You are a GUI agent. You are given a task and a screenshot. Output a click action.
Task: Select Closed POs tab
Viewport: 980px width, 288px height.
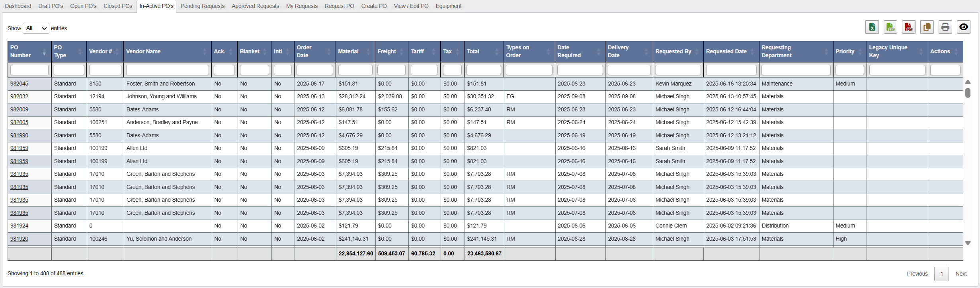(x=118, y=6)
